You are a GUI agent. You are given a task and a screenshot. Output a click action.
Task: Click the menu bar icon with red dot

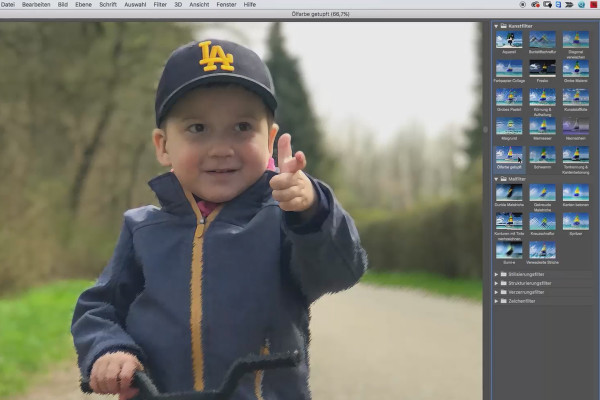(535, 5)
